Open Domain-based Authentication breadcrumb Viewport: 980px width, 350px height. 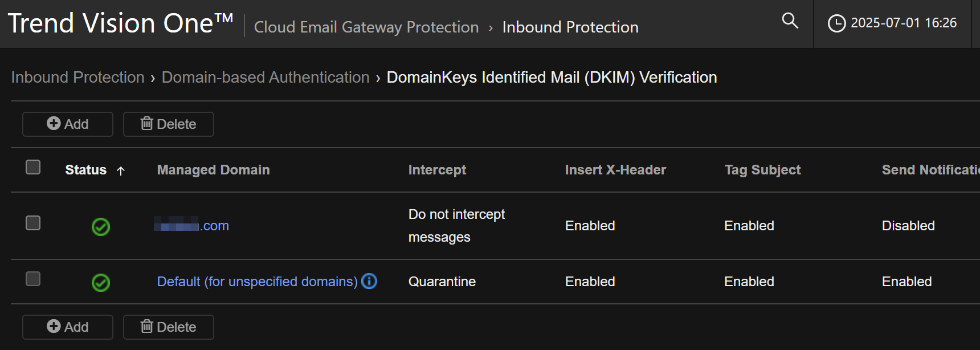point(266,78)
